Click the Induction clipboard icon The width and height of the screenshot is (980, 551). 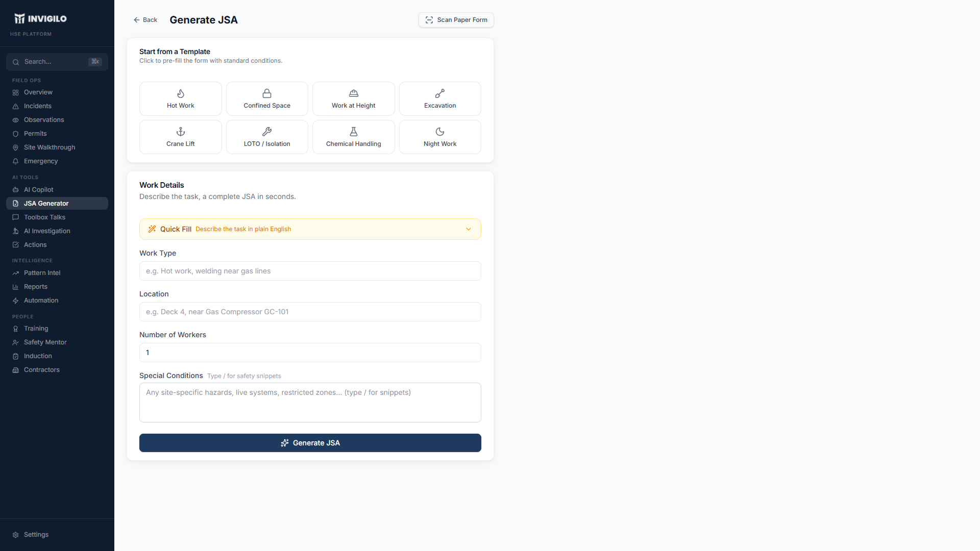point(16,357)
